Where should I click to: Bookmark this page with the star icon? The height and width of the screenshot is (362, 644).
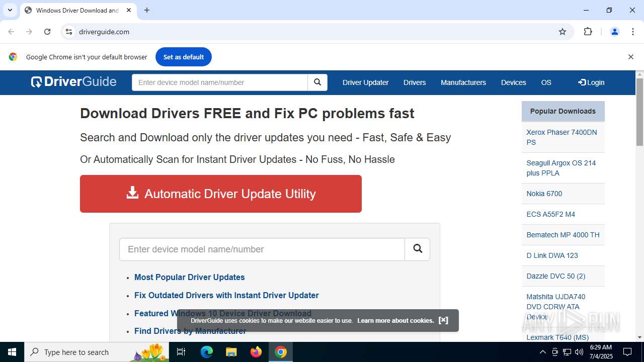click(562, 32)
